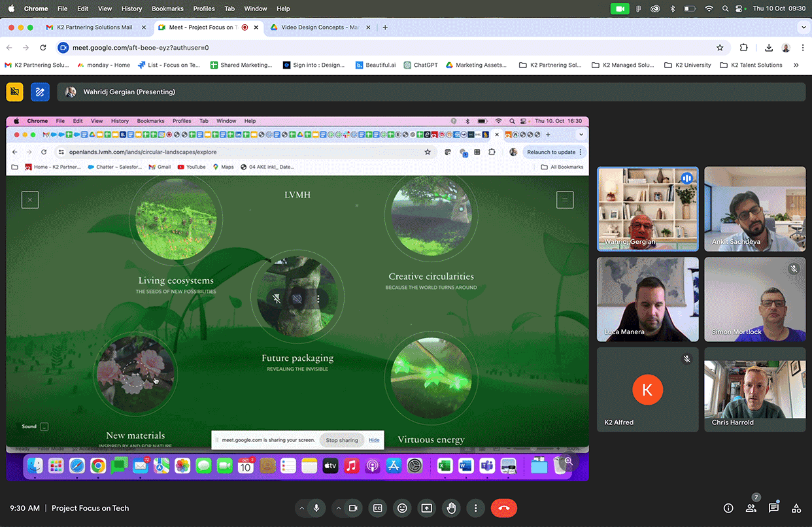Open the Profiles menu
Screen dimensions: 812x527
204,8
